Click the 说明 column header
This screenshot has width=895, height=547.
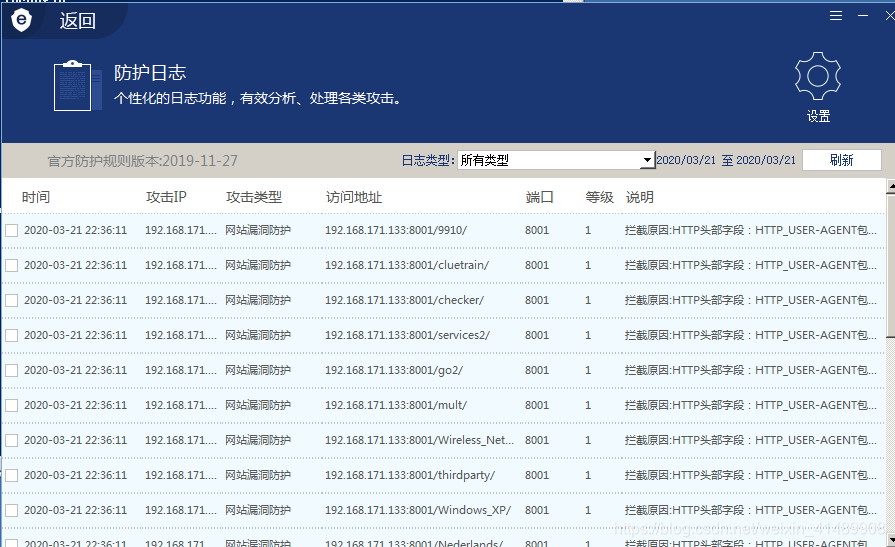pyautogui.click(x=639, y=198)
